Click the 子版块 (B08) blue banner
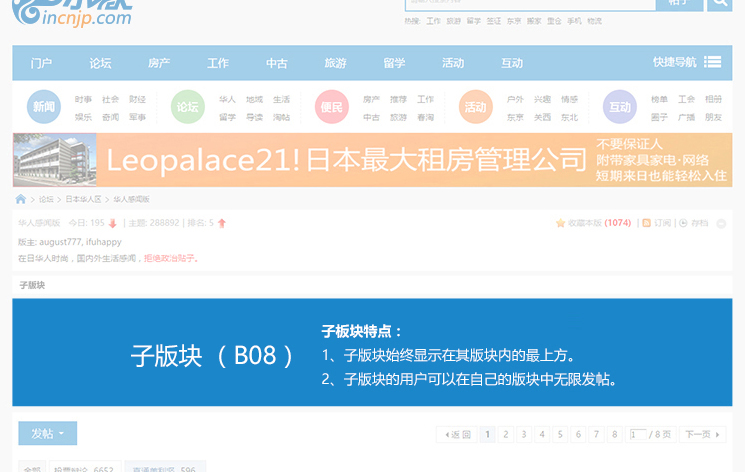Viewport: 745px width, 472px height. [x=372, y=352]
